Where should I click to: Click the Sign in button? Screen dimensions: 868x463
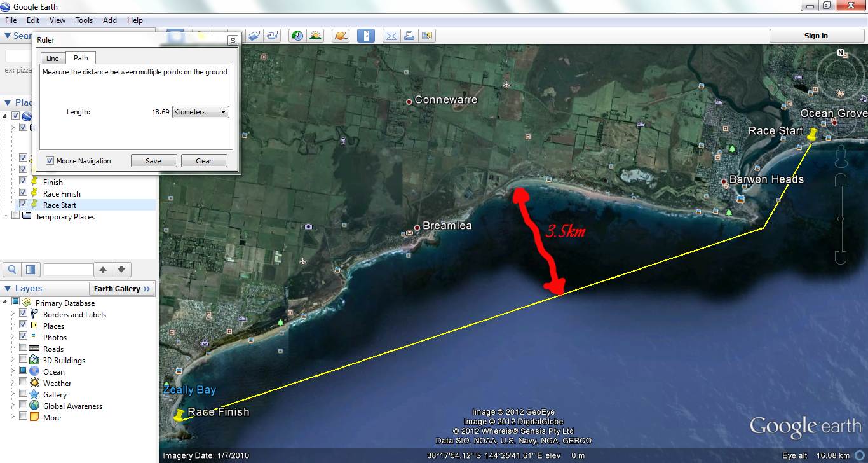[x=815, y=36]
